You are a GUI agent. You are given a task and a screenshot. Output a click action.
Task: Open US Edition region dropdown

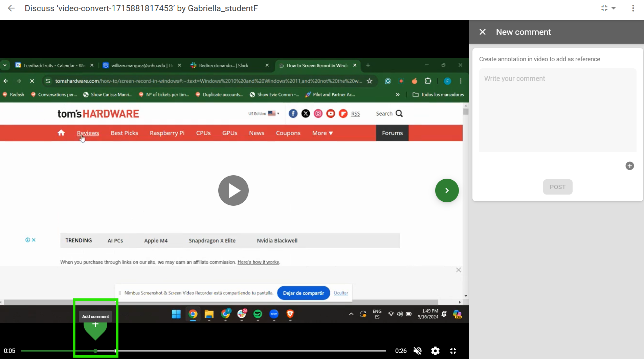pos(264,114)
